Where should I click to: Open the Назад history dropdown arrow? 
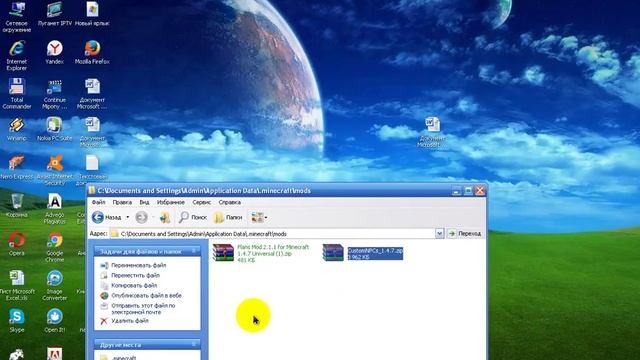pyautogui.click(x=128, y=218)
